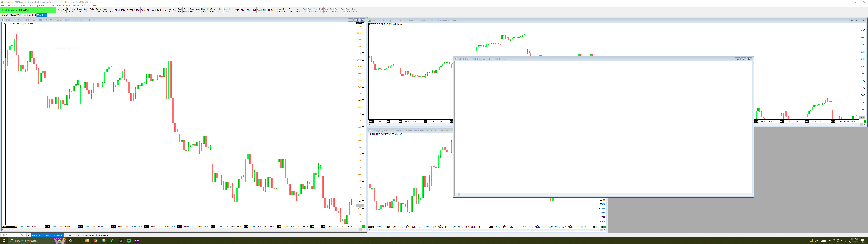Open the Analysis menu
This screenshot has height=244, width=868.
pyautogui.click(x=23, y=6)
